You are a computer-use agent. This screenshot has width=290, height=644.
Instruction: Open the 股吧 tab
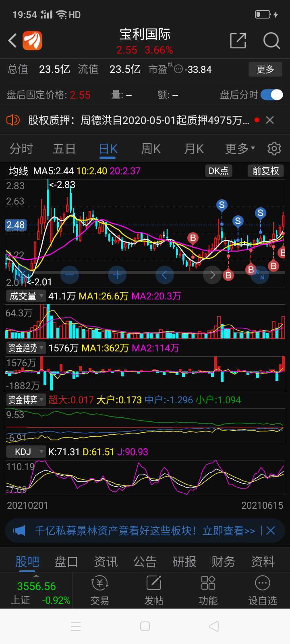pyautogui.click(x=27, y=561)
